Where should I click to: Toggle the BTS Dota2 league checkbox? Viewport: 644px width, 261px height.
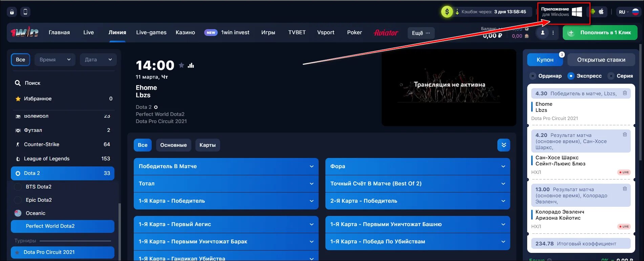point(18,187)
